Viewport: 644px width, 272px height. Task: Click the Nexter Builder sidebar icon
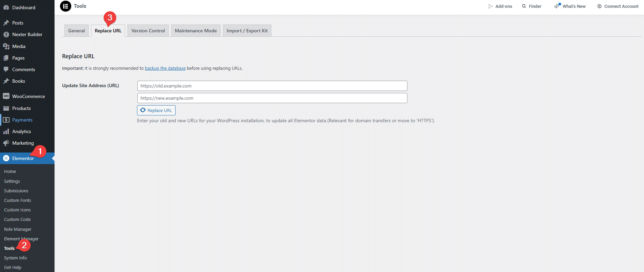point(6,34)
